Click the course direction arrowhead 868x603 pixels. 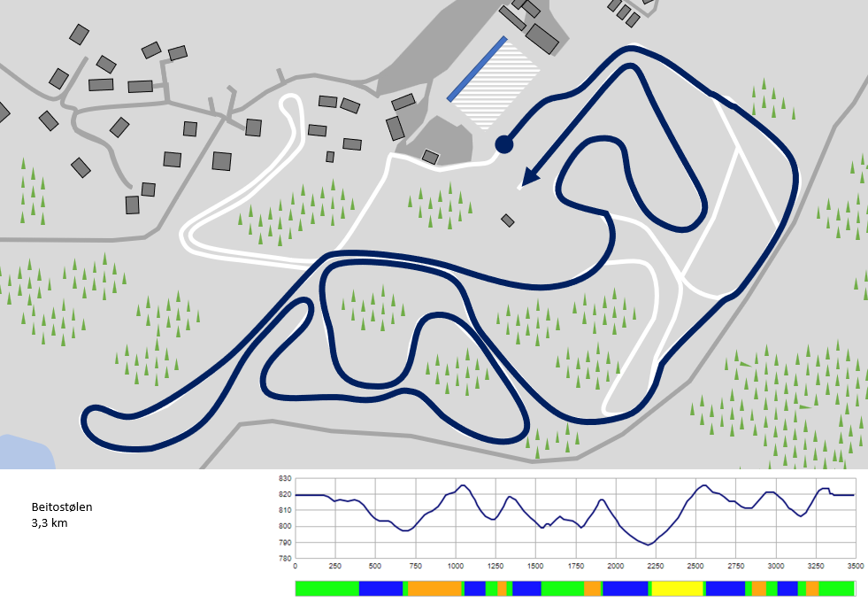(x=532, y=175)
